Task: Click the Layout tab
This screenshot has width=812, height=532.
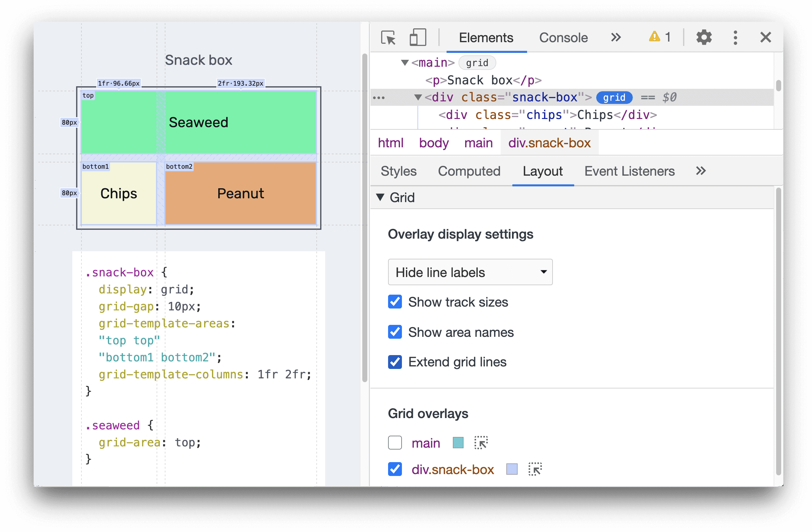Action: pyautogui.click(x=542, y=172)
